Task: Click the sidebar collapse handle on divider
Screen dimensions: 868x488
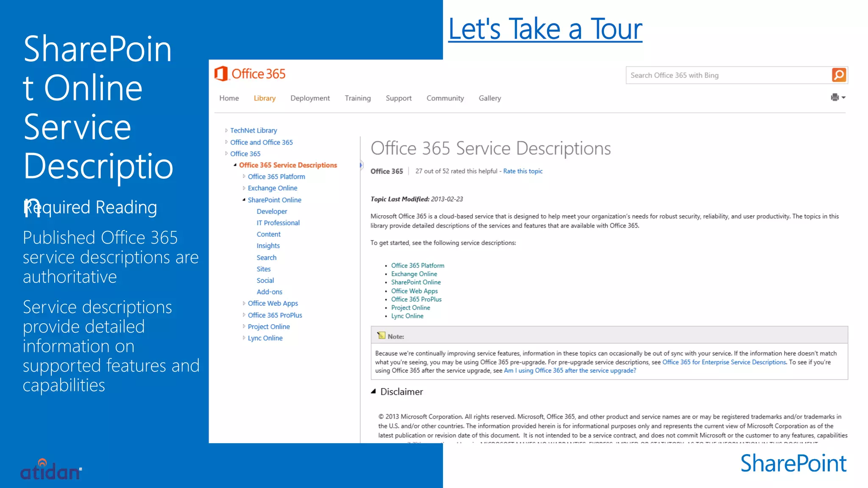Action: pyautogui.click(x=361, y=165)
